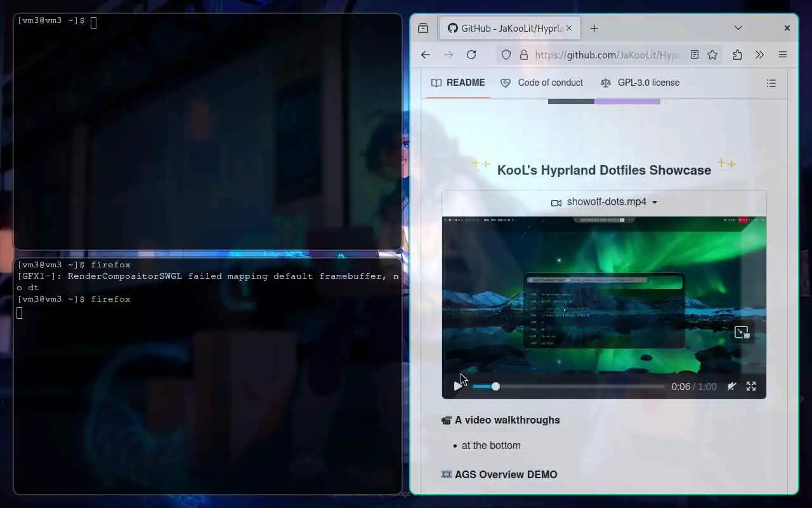Reload the GitHub page
This screenshot has width=812, height=508.
[471, 55]
